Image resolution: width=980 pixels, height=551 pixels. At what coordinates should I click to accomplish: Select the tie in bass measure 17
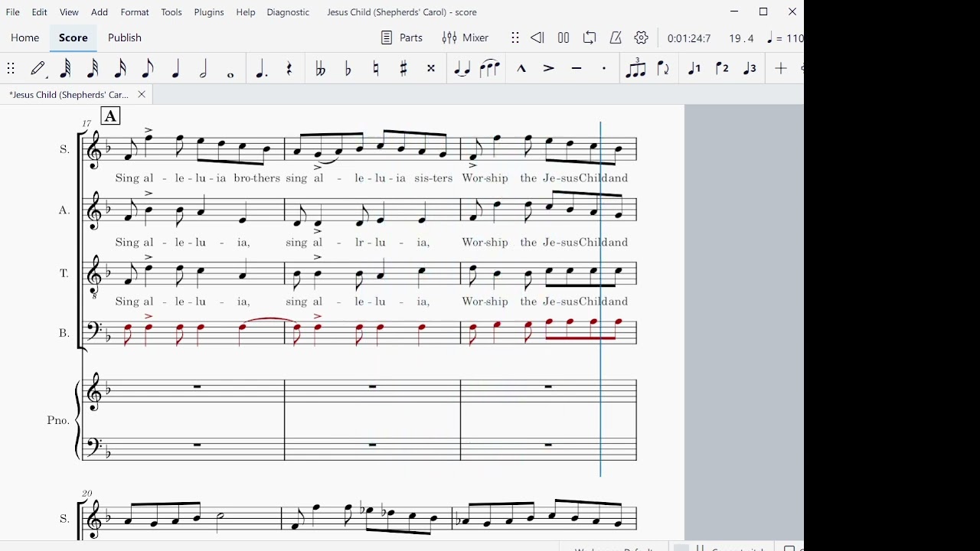pyautogui.click(x=269, y=319)
